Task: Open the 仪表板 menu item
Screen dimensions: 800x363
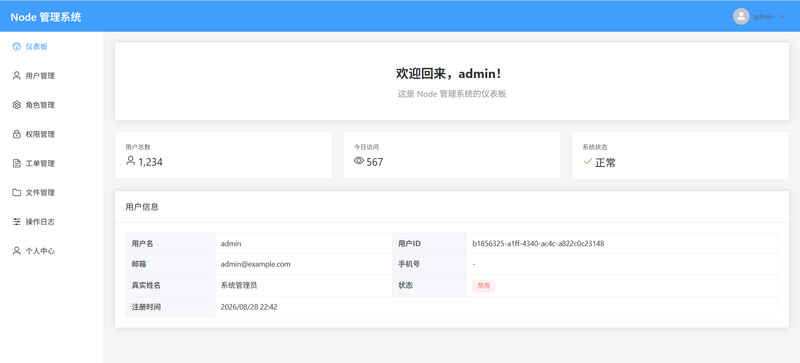Action: 52,46
